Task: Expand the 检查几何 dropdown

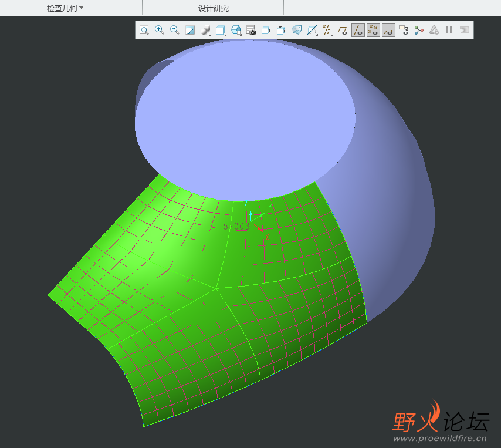Action: point(65,8)
